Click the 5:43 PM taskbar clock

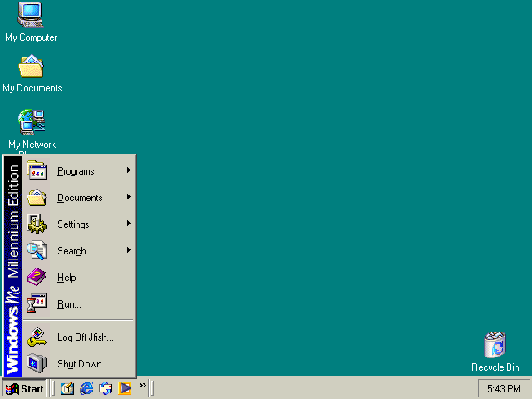coord(504,388)
